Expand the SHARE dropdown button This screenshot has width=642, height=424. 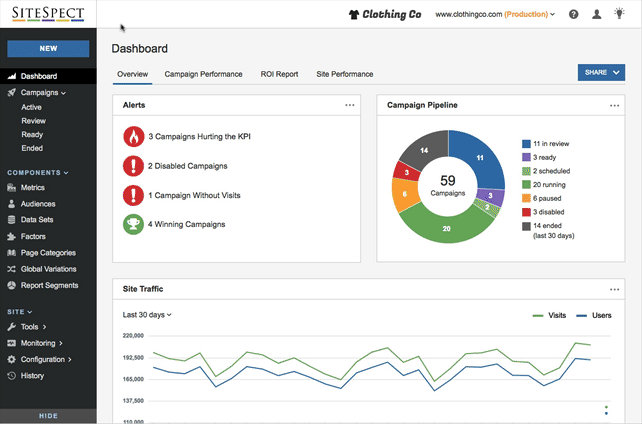click(601, 72)
